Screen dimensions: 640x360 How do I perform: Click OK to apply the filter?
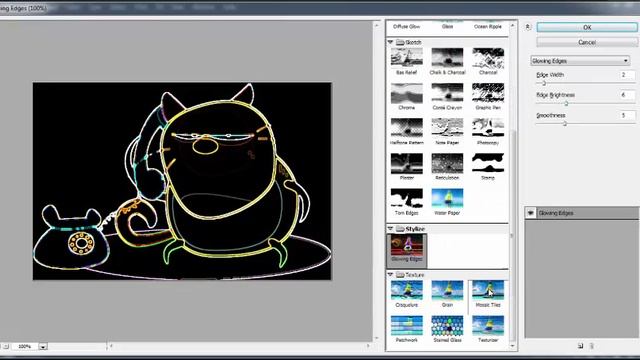pyautogui.click(x=587, y=27)
